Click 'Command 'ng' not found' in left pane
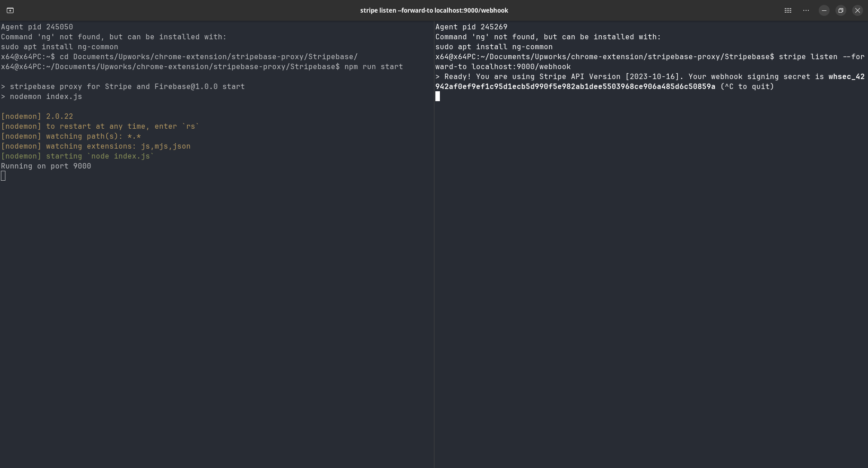Screen dimensions: 868x468 114,37
